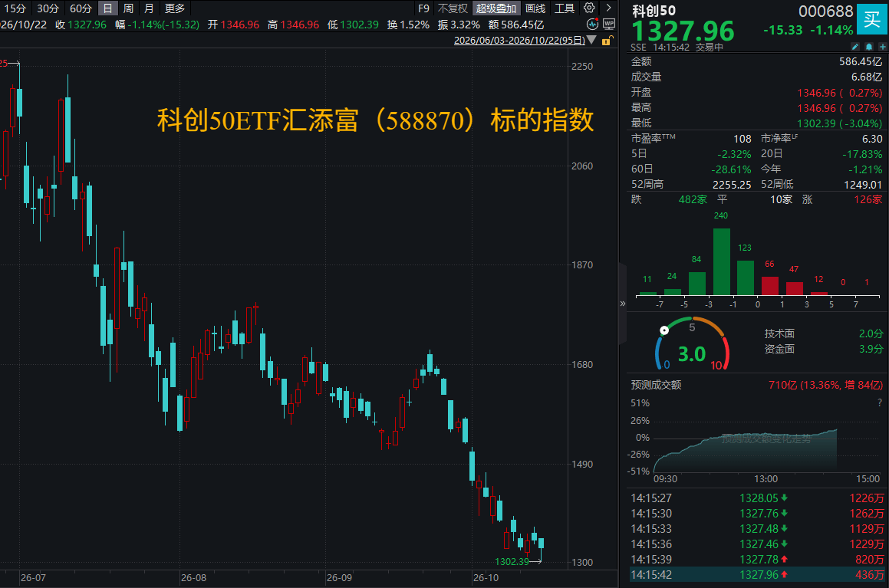Open the 工具 tools menu
The height and width of the screenshot is (588, 889).
click(564, 8)
